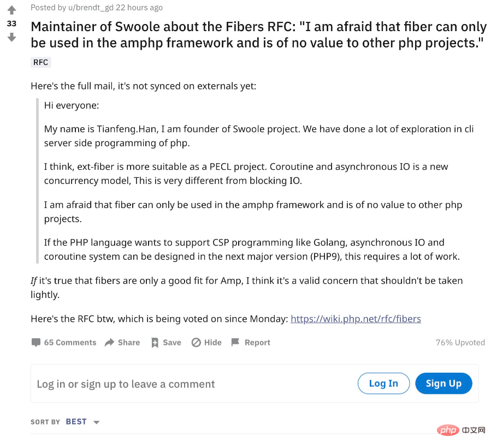Image resolution: width=491 pixels, height=448 pixels.
Task: Open the '65 Comments' text label
Action: (70, 343)
